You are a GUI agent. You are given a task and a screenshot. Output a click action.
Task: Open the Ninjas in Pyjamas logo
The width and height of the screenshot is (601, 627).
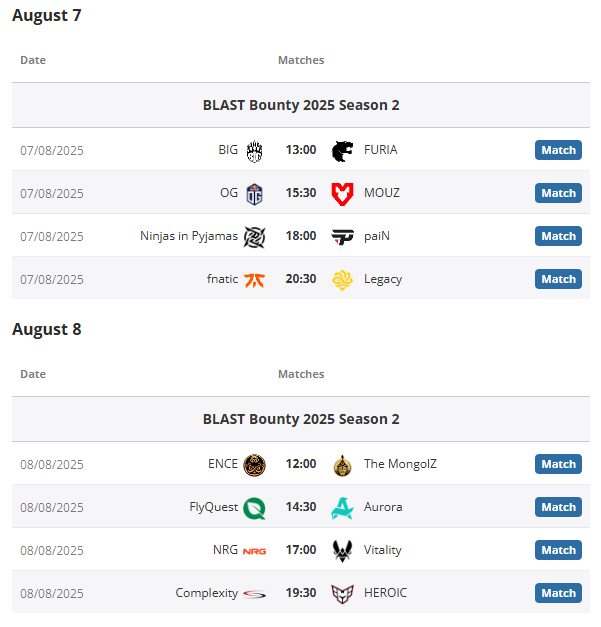click(254, 236)
